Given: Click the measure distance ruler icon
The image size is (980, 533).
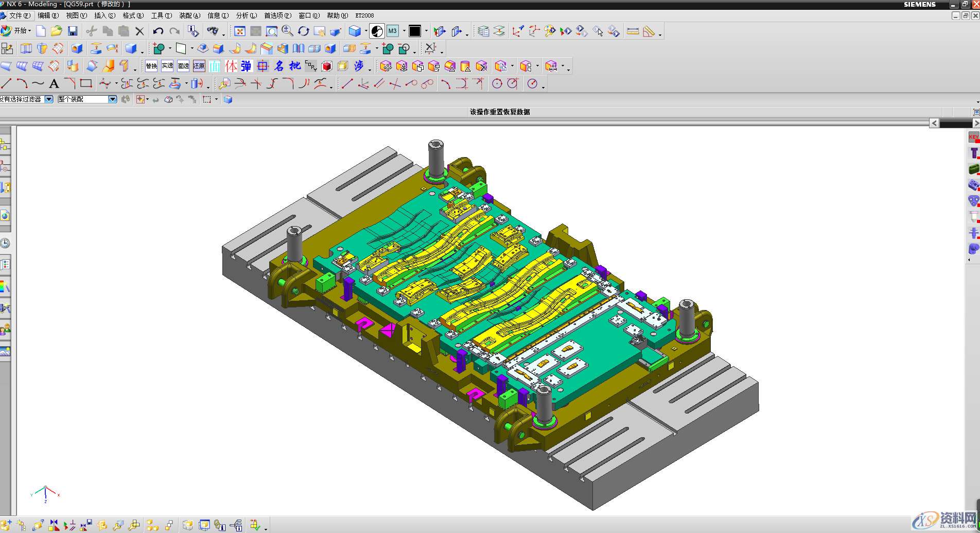Looking at the screenshot, I should tap(633, 31).
